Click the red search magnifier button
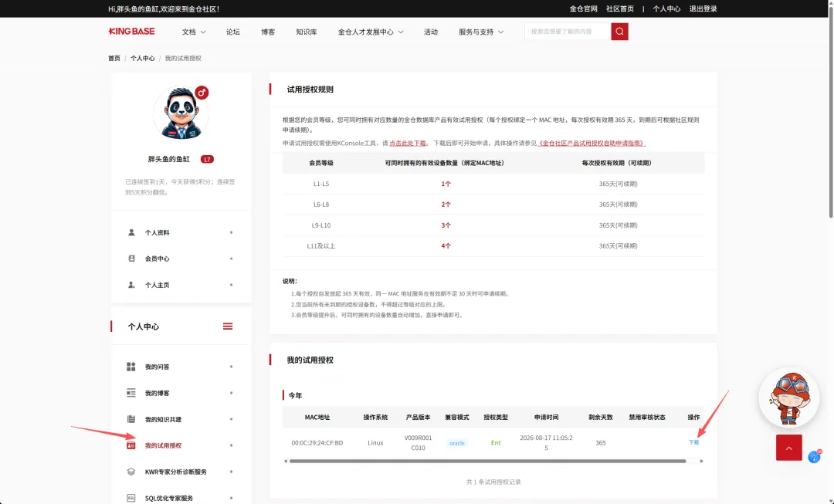Image resolution: width=834 pixels, height=504 pixels. pyautogui.click(x=619, y=32)
